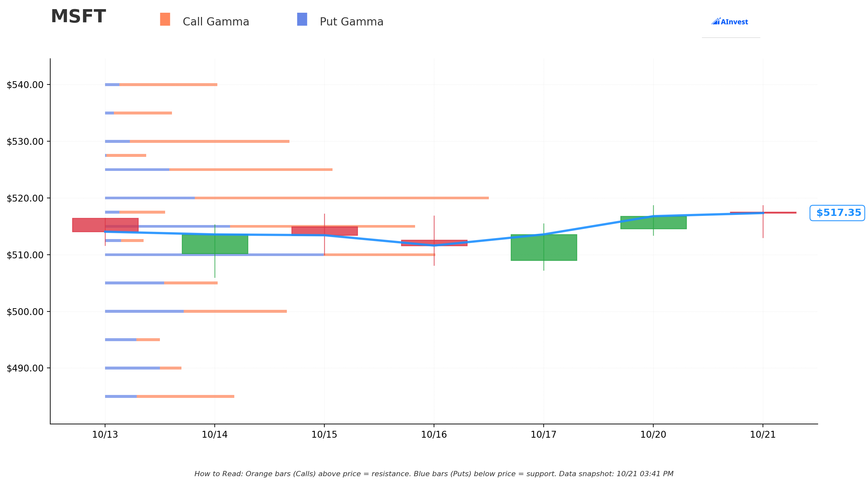Select the green 10/17 candlestick body
868x484 pixels.
544,247
